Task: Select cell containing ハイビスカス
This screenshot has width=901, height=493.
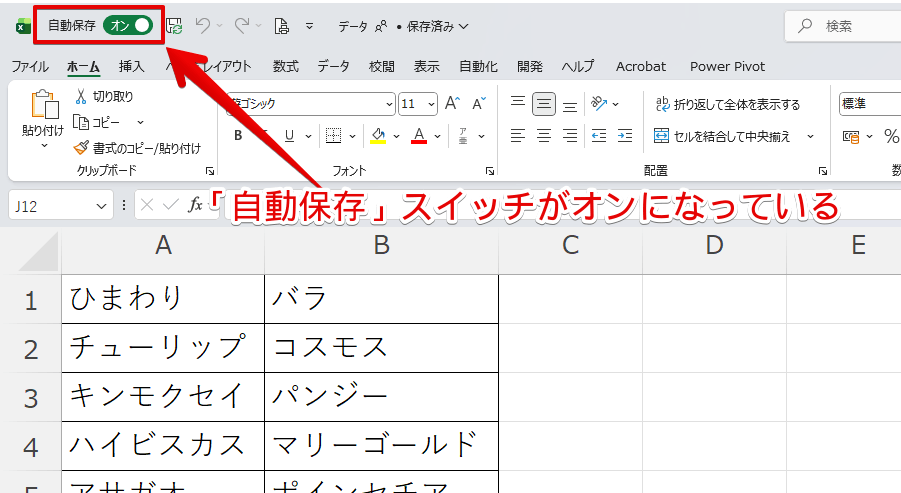Action: (x=163, y=446)
